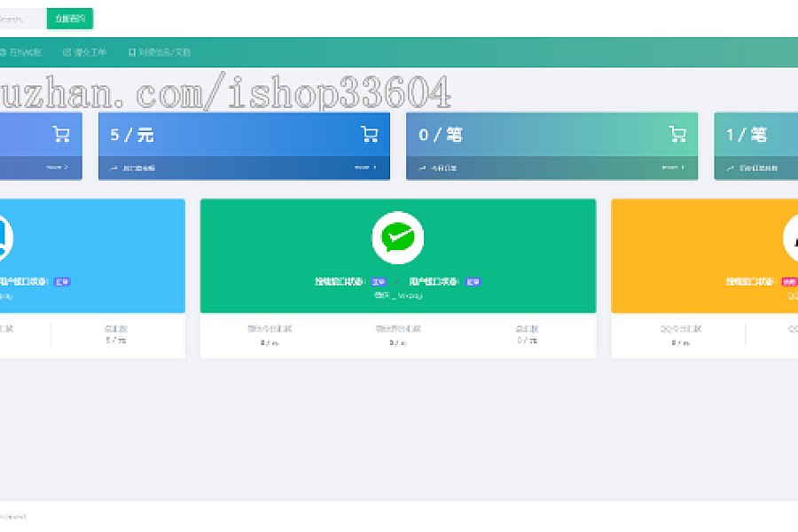Click the cart icon in the 5 / 元 card
The height and width of the screenshot is (532, 798).
click(370, 135)
